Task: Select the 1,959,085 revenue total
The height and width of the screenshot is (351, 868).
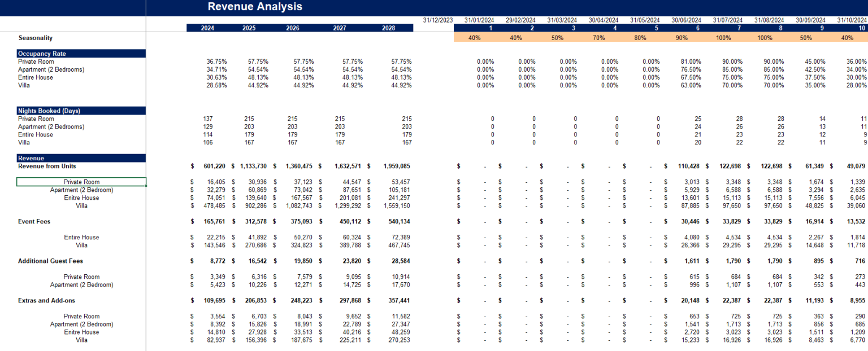Action: (397, 166)
